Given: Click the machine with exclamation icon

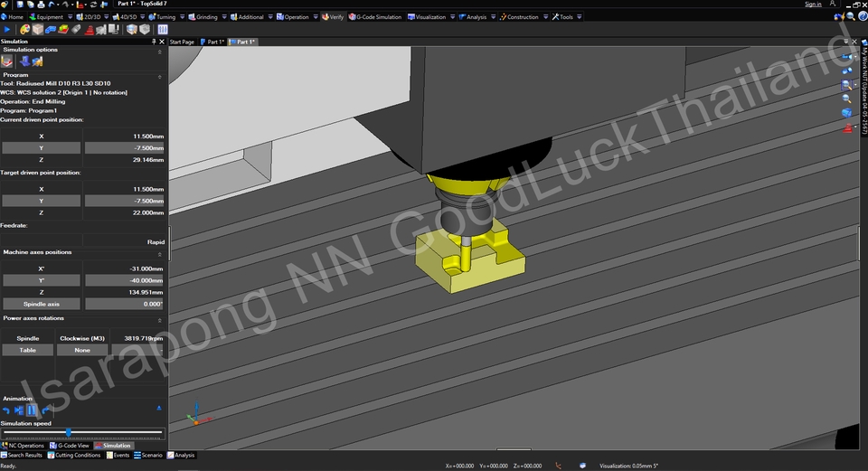Looking at the screenshot, I should (114, 29).
